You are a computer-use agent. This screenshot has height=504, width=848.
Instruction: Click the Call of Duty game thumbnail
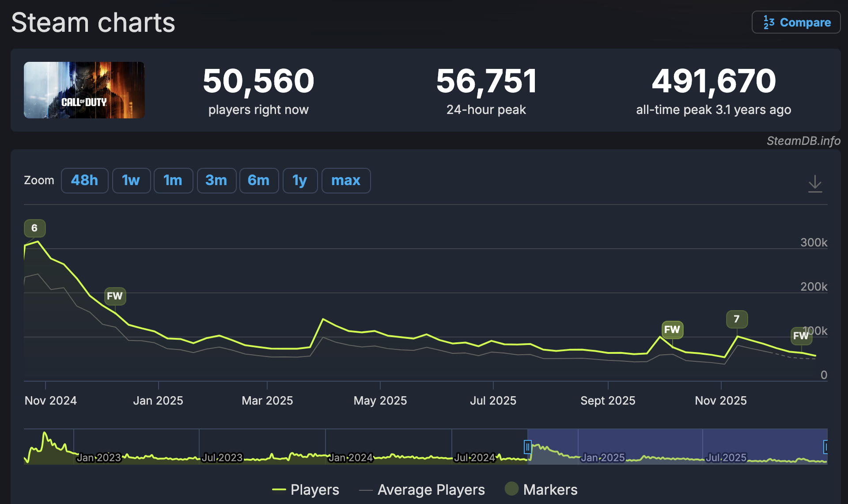(x=84, y=90)
